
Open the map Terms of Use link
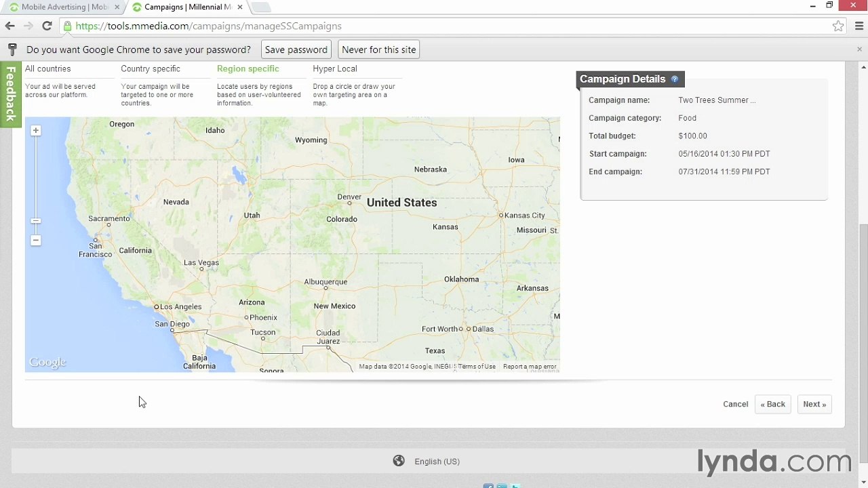pos(477,367)
